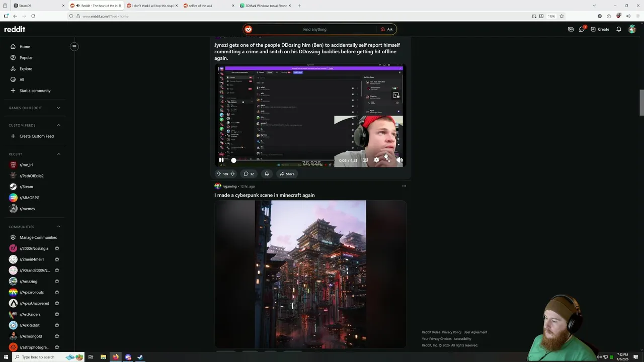Enter fullscreen on the video player
The image size is (644, 362).
point(388,160)
